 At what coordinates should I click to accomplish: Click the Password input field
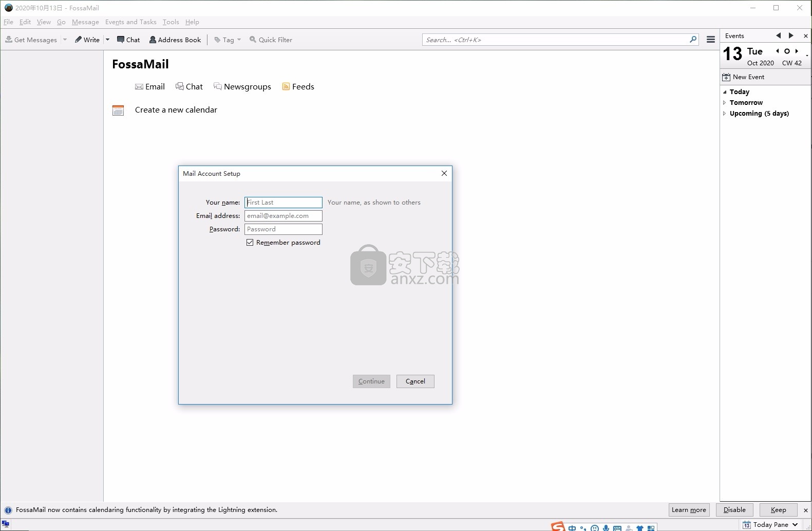click(284, 229)
